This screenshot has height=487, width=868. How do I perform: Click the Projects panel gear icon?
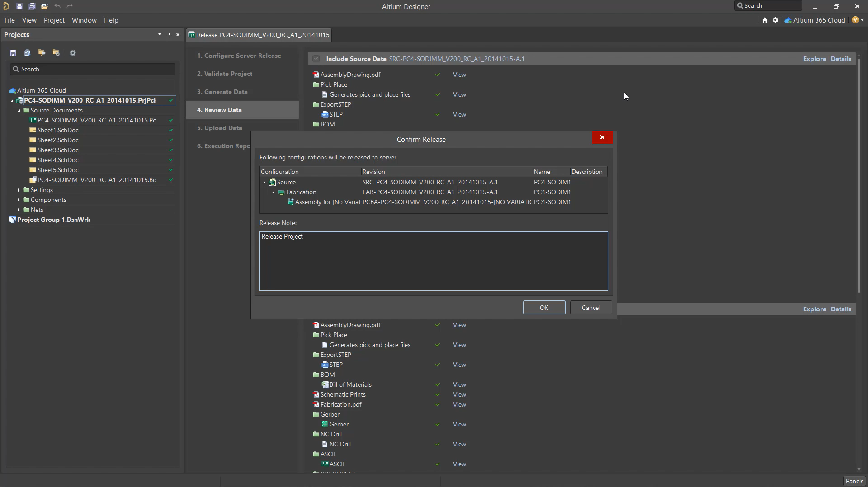click(73, 53)
